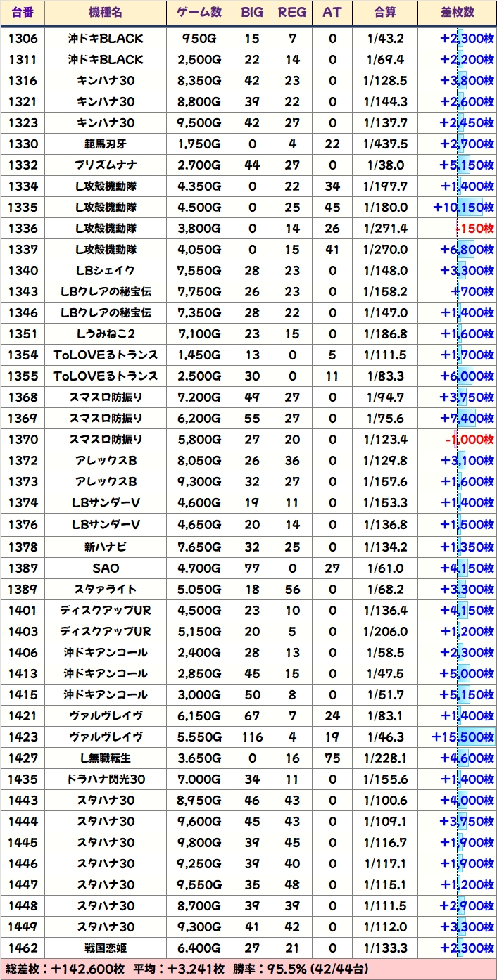
Task: Click the AT column header
Action: coord(332,13)
